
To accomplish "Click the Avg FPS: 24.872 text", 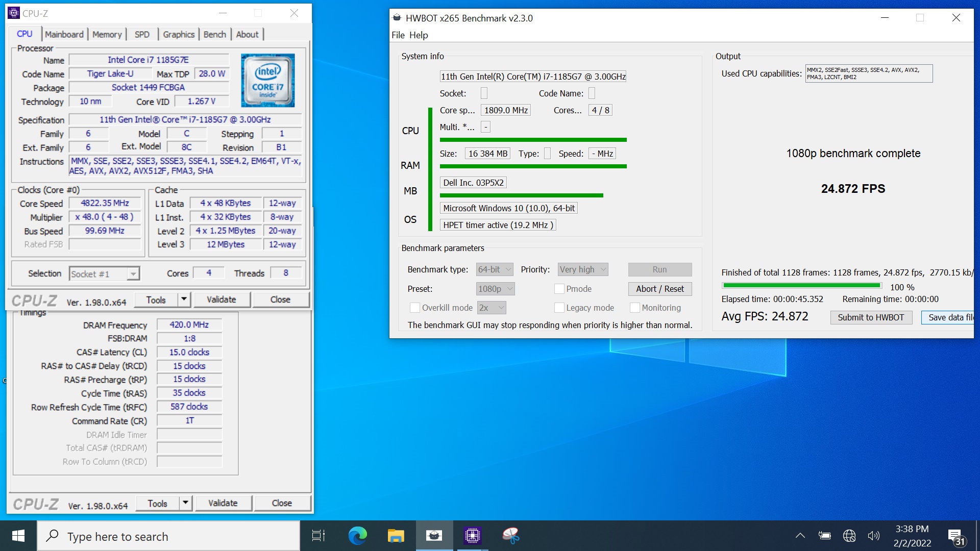I will point(765,316).
